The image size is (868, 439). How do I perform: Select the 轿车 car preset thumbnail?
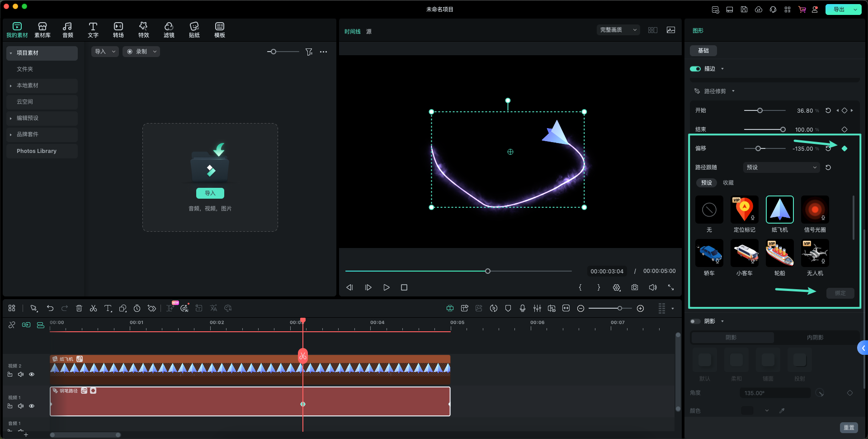coord(709,254)
